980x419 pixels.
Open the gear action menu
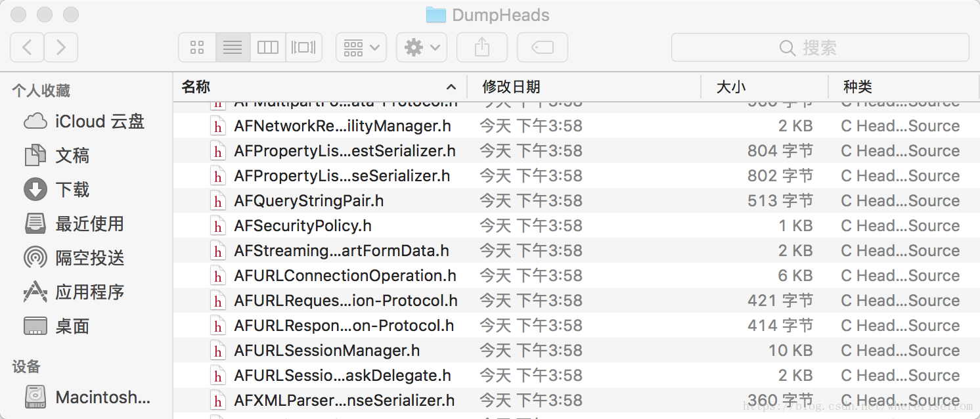[422, 47]
